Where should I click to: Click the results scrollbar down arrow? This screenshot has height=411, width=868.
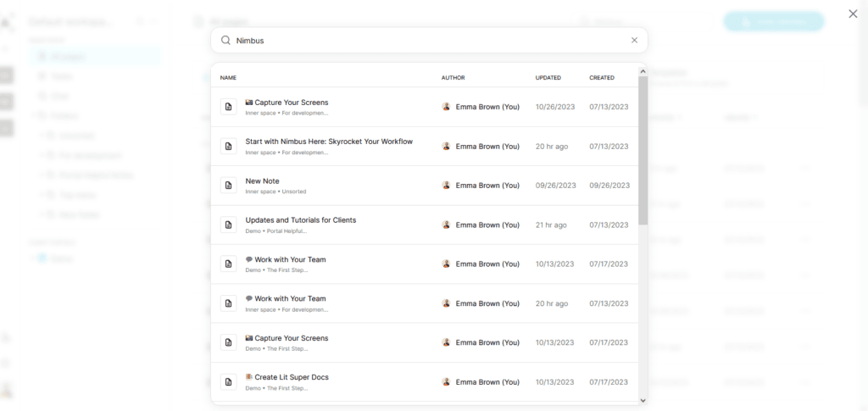click(x=643, y=400)
